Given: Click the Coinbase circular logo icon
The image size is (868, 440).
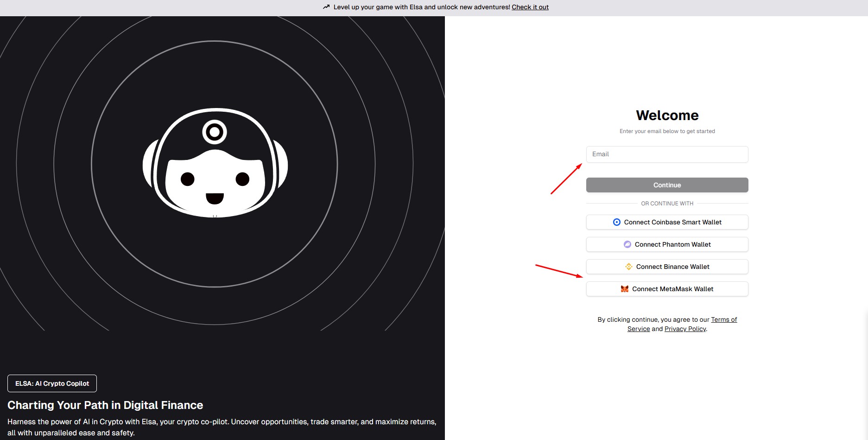Looking at the screenshot, I should [616, 222].
